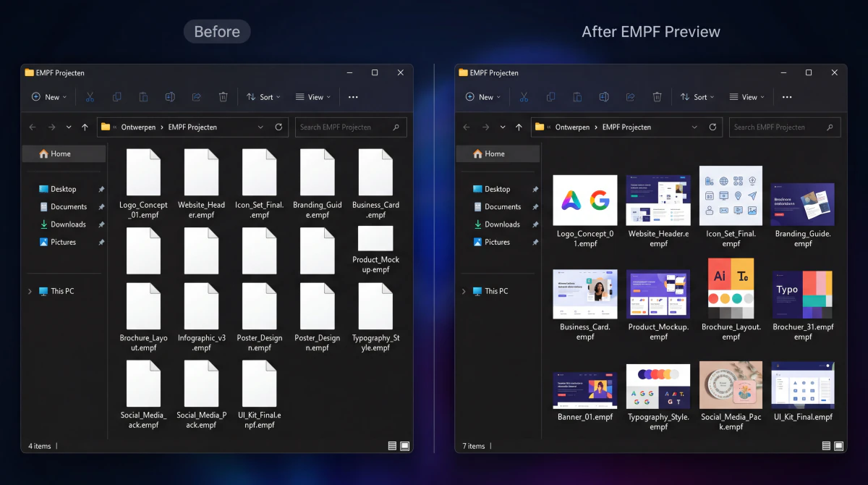Screen dimensions: 868x485
Task: Select Home in After EMPF Preview sidebar
Action: pyautogui.click(x=498, y=153)
